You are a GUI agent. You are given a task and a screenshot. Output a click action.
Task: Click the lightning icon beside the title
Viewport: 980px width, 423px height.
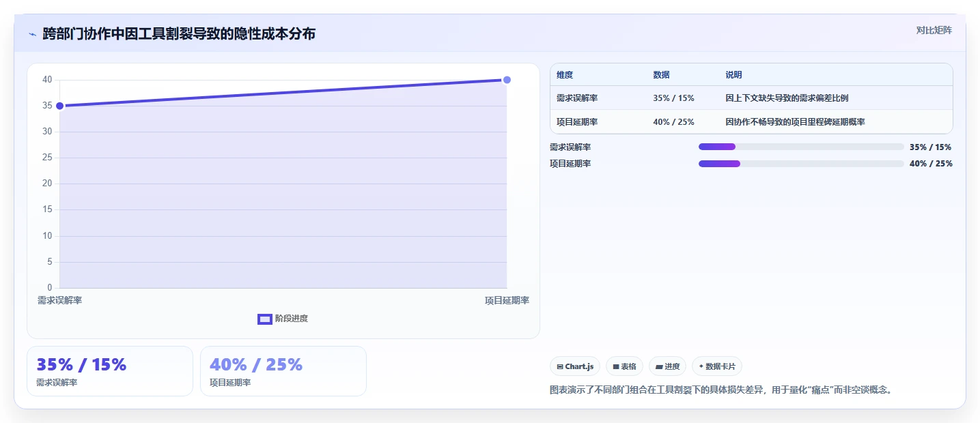pyautogui.click(x=32, y=34)
